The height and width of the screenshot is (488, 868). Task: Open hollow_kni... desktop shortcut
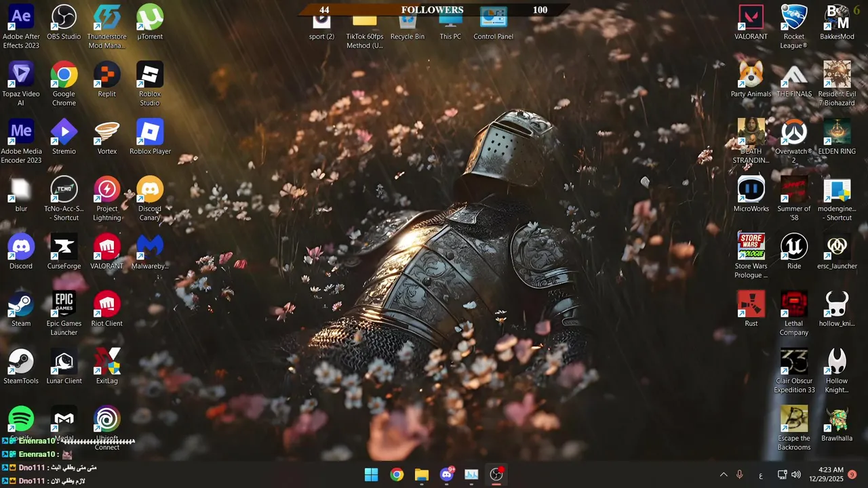pyautogui.click(x=837, y=310)
